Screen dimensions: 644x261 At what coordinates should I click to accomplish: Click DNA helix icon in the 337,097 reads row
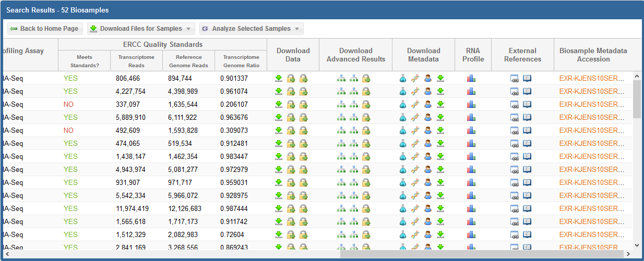coord(415,105)
